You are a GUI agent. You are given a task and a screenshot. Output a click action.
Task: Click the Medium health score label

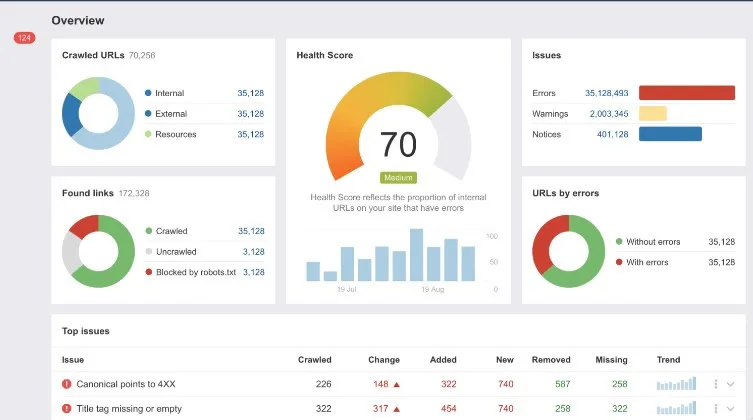click(x=398, y=178)
